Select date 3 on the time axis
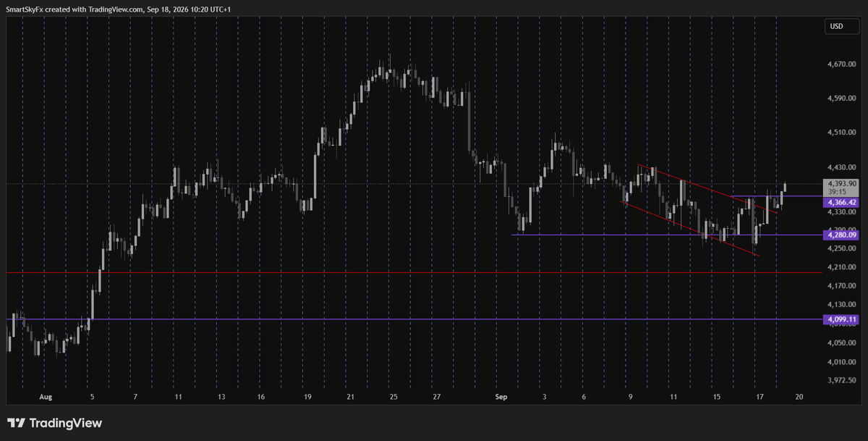Screen dimensions: 868x441 click(x=543, y=398)
